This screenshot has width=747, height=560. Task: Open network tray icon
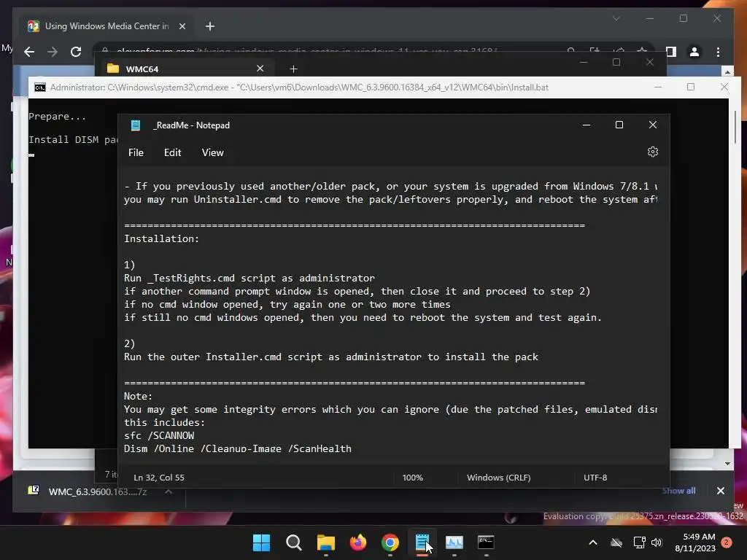point(639,542)
